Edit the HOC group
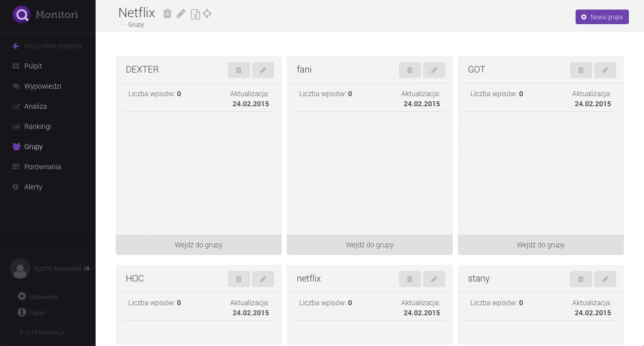This screenshot has height=346, width=644. (x=263, y=279)
